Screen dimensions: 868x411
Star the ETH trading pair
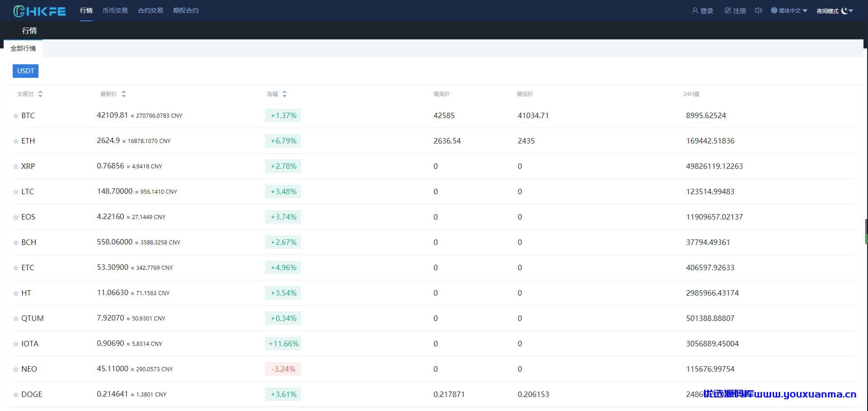pos(16,141)
